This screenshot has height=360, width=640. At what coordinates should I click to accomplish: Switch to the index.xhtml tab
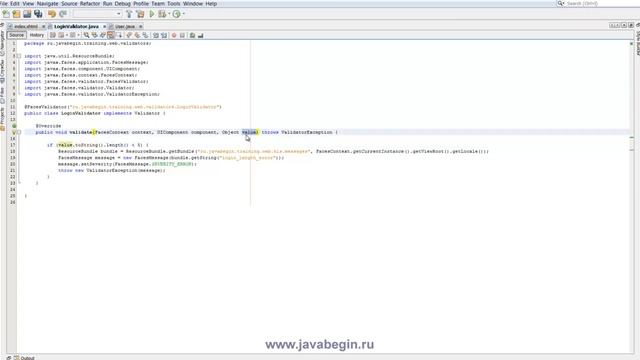[x=25, y=27]
